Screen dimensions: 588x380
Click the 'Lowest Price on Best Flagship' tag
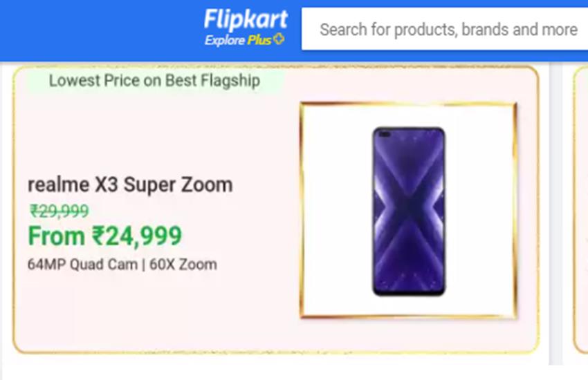154,81
